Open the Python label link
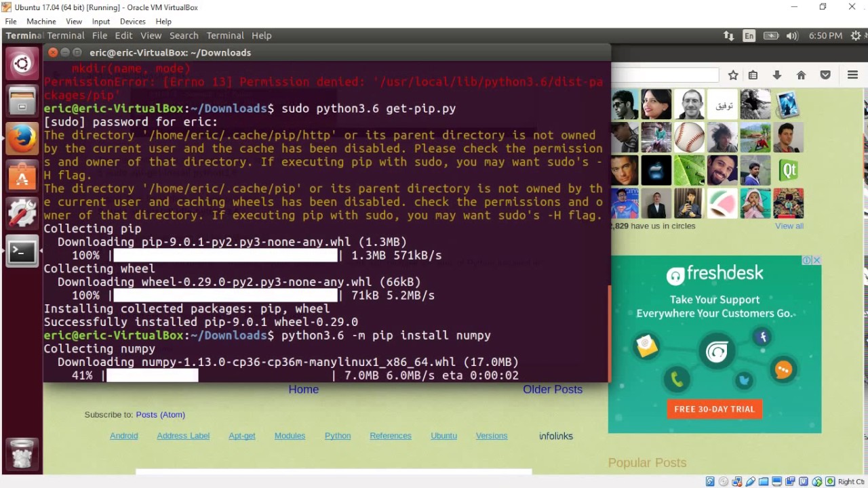 coord(338,436)
